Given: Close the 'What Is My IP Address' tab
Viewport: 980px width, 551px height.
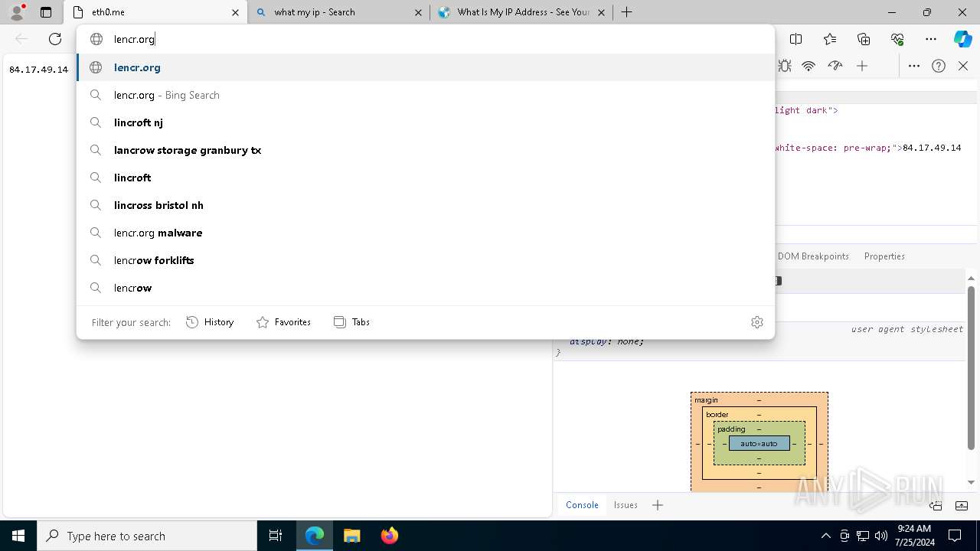Looking at the screenshot, I should pos(601,12).
